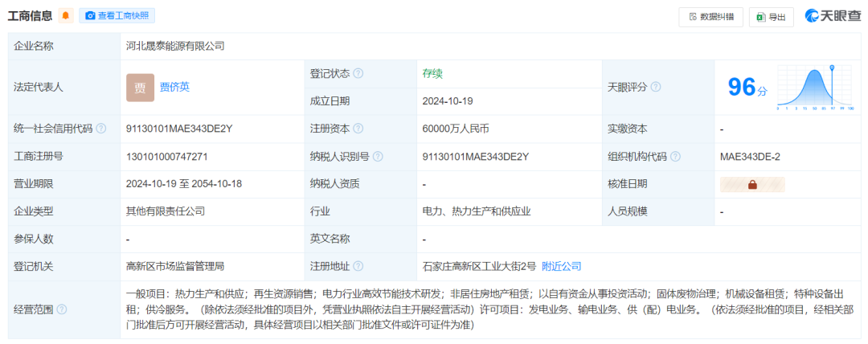Click the 96分 score value

tap(747, 88)
